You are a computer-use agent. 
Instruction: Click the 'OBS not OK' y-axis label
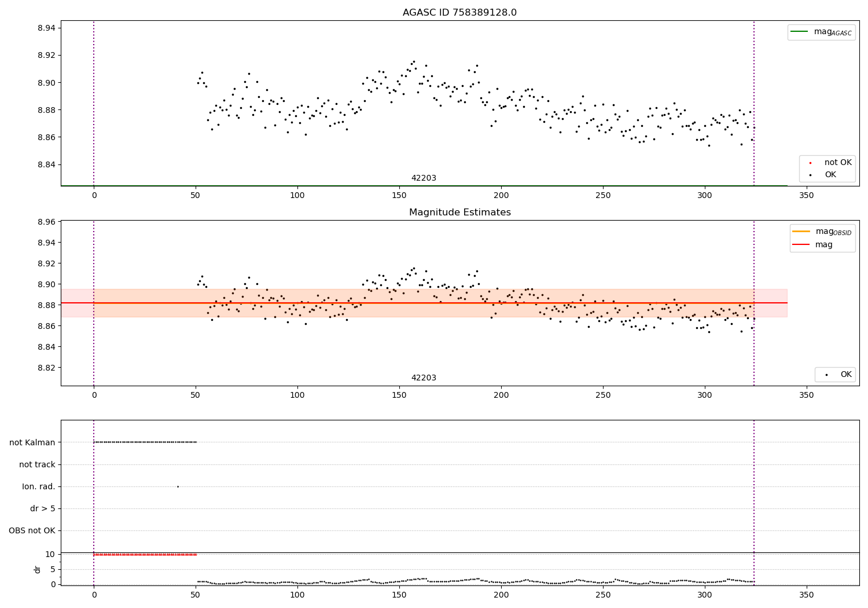pyautogui.click(x=32, y=530)
